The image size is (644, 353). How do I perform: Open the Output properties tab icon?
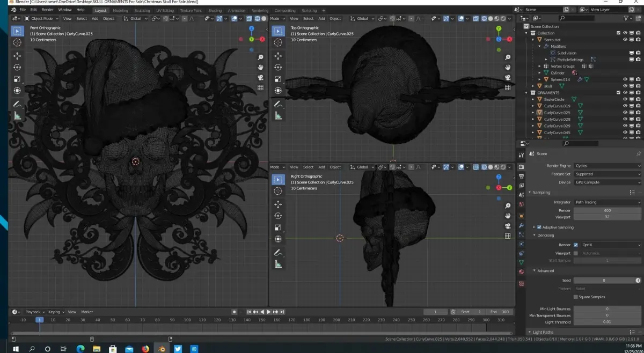521,176
